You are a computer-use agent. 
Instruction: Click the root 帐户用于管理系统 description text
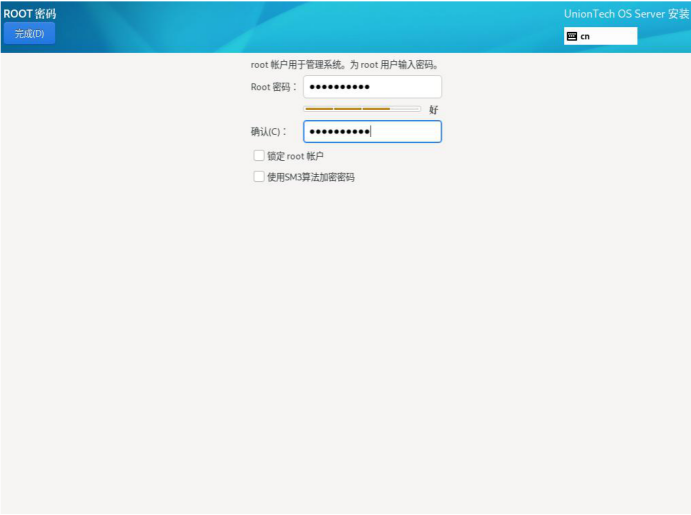(x=345, y=65)
